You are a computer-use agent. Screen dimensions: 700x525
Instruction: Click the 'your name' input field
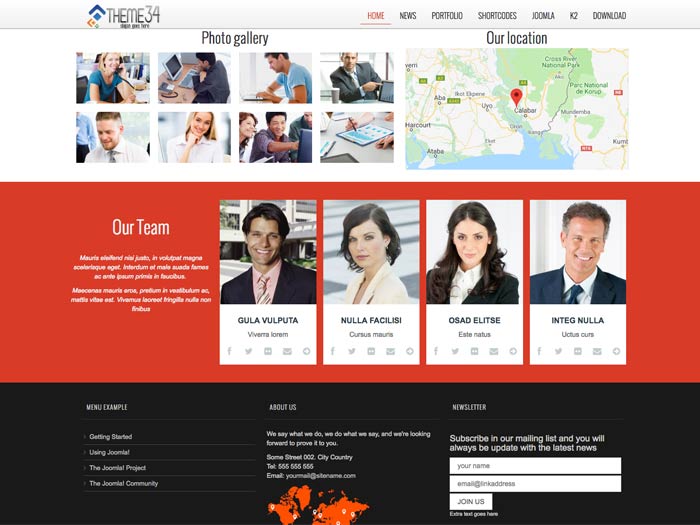click(535, 466)
